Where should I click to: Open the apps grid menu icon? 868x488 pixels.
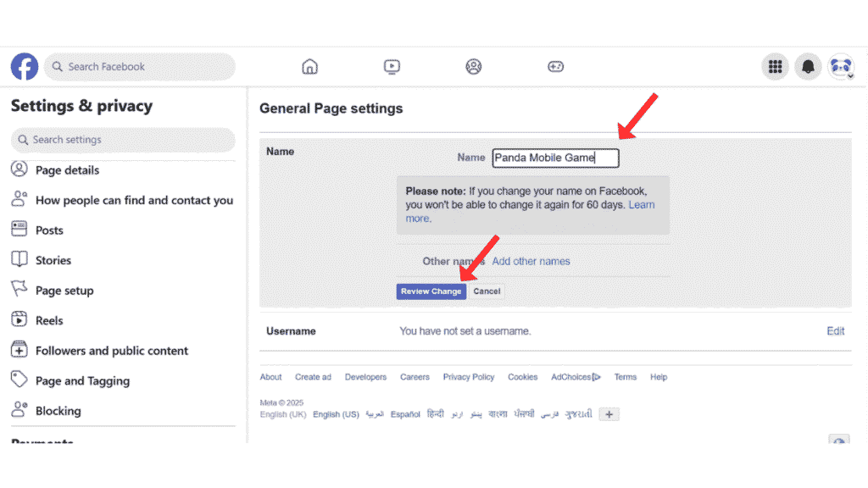[x=775, y=66]
